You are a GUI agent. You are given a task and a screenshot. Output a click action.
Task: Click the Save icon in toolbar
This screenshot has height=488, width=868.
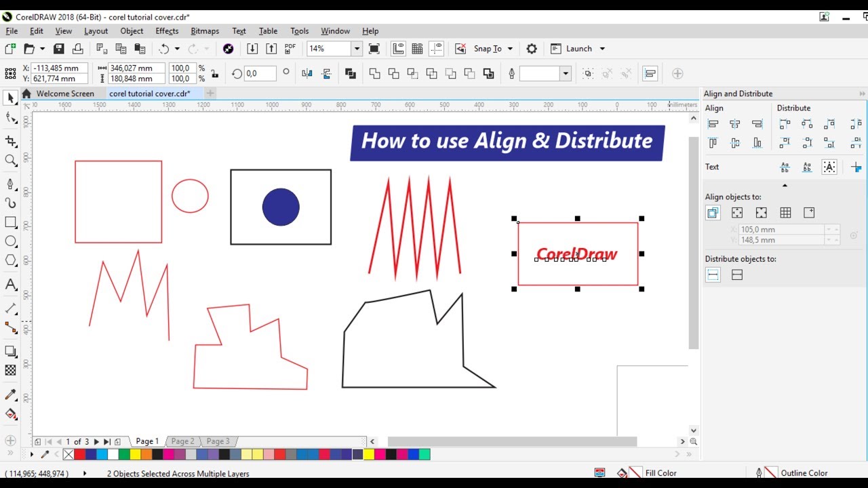point(59,49)
